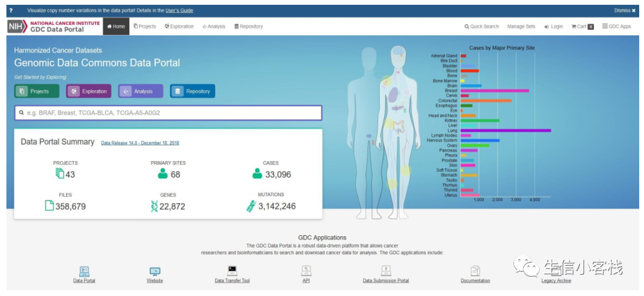Click the files count 358,679
This screenshot has height=296, width=644.
coord(70,206)
